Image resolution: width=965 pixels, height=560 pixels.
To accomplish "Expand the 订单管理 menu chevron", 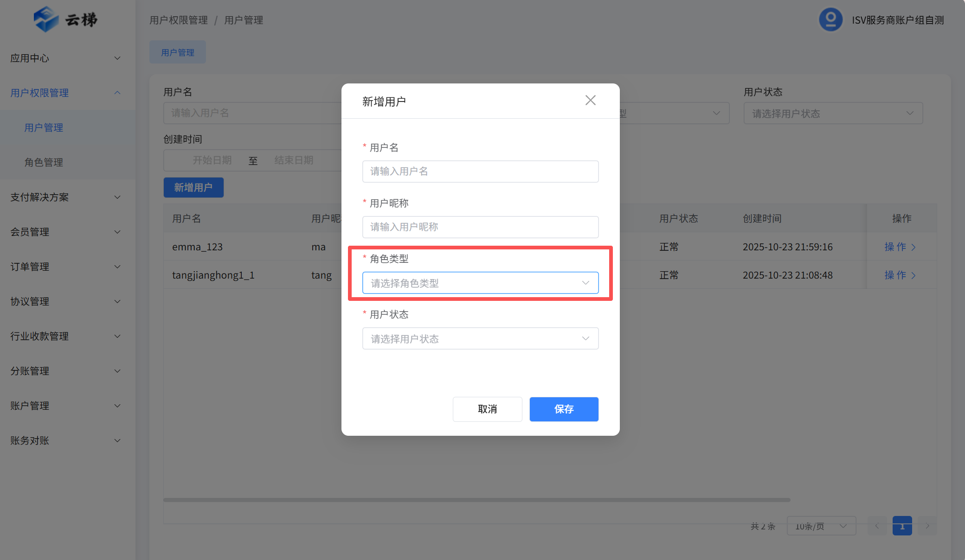I will (117, 267).
